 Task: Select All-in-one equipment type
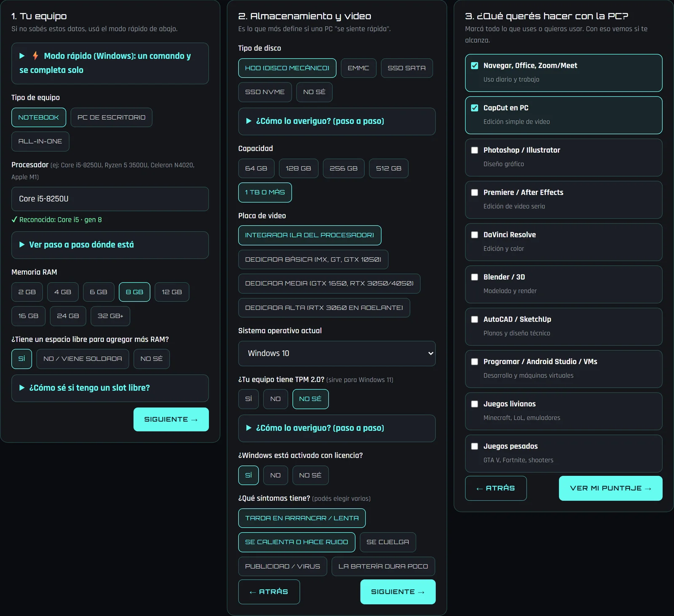(x=40, y=141)
